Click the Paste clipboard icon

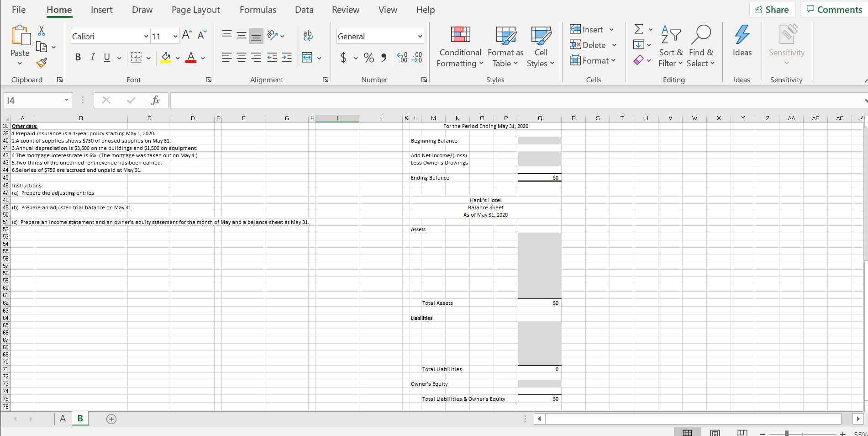[x=21, y=36]
